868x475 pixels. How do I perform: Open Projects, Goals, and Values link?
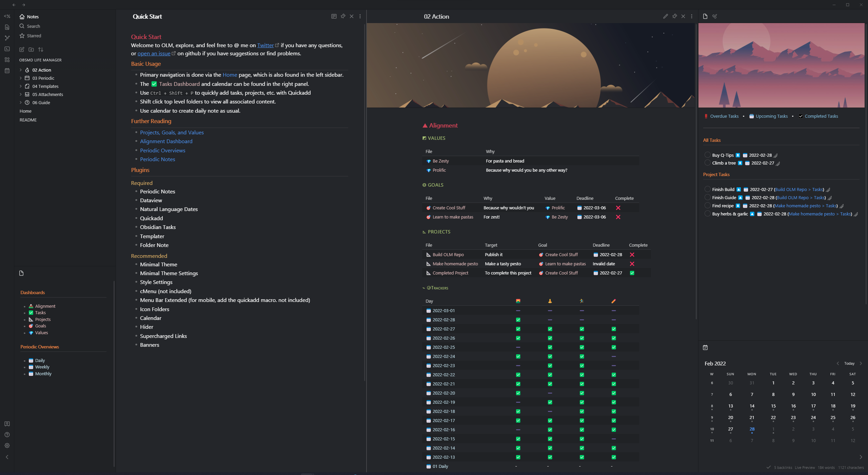click(x=172, y=132)
